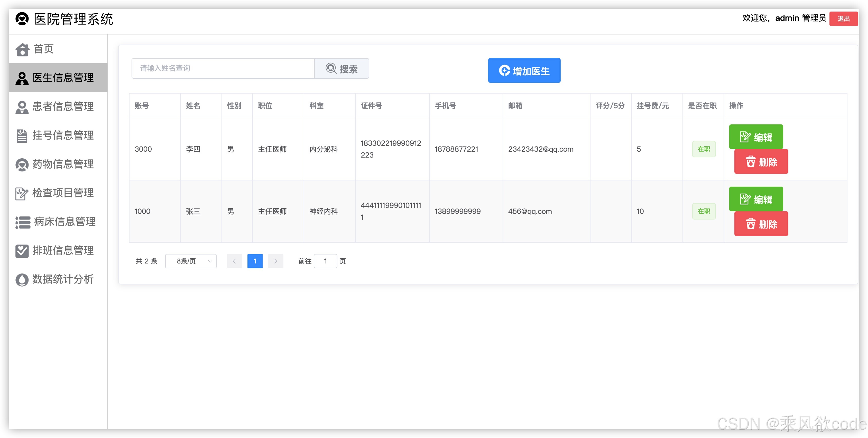This screenshot has height=438, width=868.
Task: Open the 8条/页 page size dropdown
Action: point(190,261)
